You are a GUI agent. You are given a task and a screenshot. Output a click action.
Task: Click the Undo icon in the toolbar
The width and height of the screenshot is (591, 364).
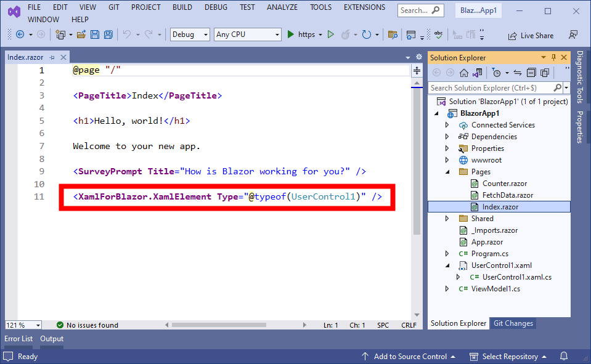(x=126, y=35)
